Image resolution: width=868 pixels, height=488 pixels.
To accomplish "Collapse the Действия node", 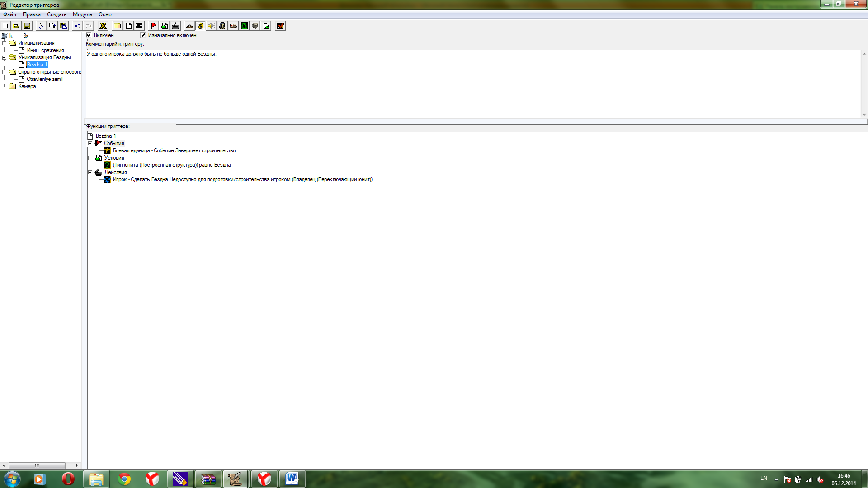I will [x=90, y=172].
